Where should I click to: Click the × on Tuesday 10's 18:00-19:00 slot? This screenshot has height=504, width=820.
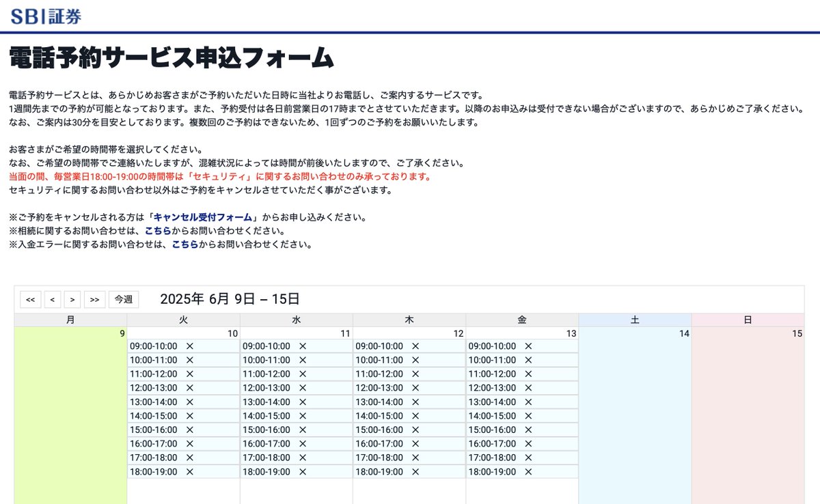click(190, 472)
